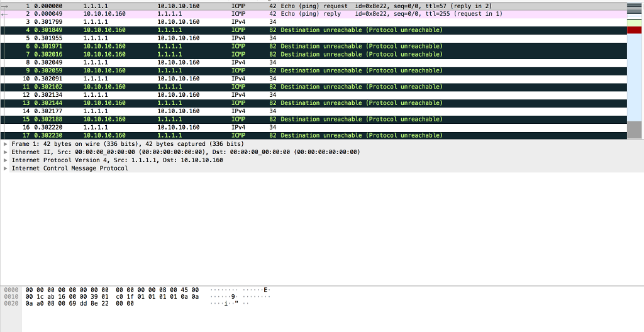Select packet 2 Echo ping reply row
This screenshot has height=332, width=644.
coord(314,14)
